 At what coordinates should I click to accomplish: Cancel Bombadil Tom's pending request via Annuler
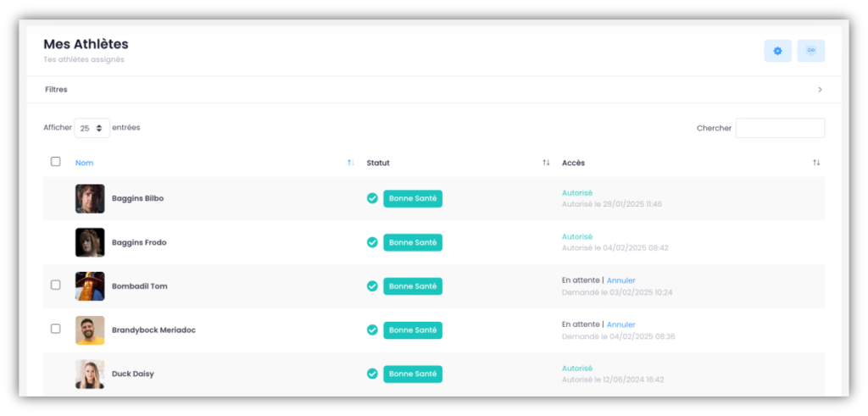(620, 280)
